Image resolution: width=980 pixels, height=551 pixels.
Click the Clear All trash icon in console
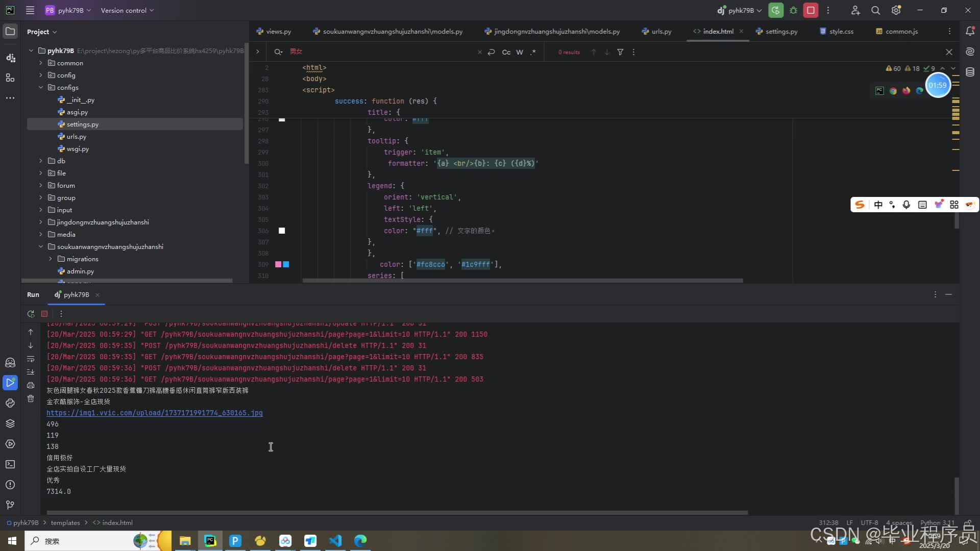point(31,398)
